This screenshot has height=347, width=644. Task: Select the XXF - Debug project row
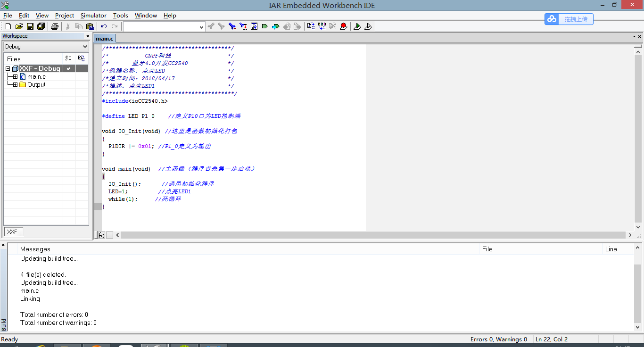(x=46, y=69)
